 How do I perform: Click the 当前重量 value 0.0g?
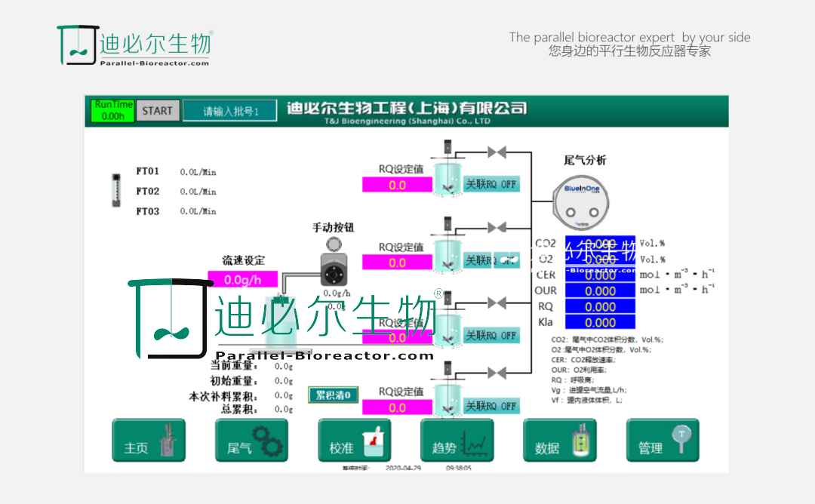pos(284,367)
